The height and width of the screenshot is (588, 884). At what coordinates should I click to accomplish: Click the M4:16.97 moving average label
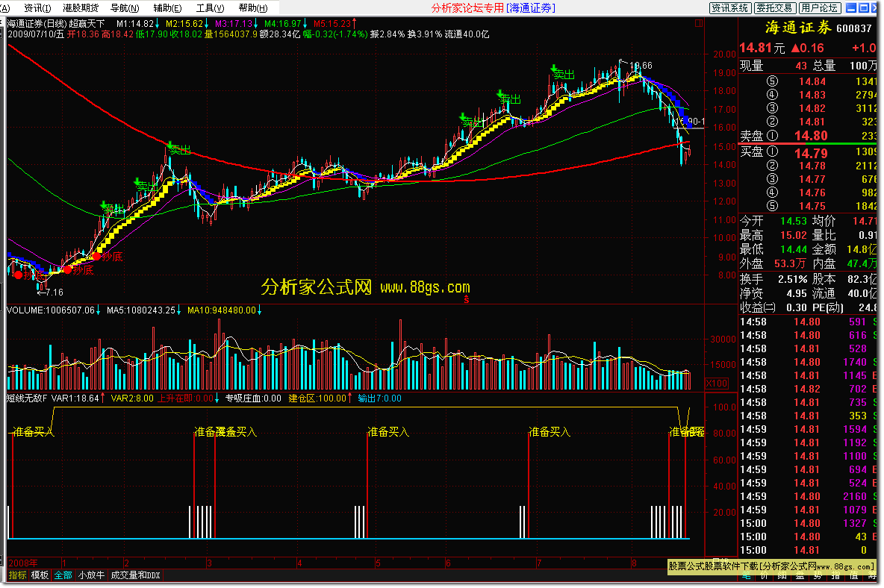(283, 24)
